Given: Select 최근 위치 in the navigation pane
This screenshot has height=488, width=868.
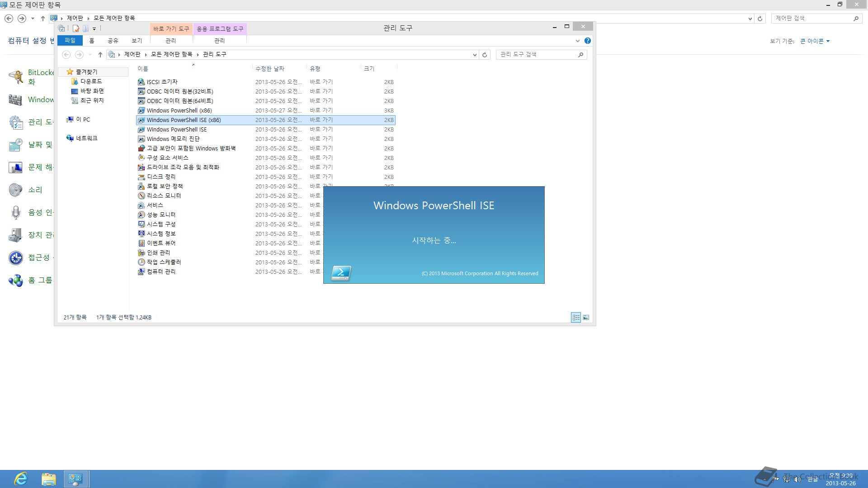Looking at the screenshot, I should 92,100.
